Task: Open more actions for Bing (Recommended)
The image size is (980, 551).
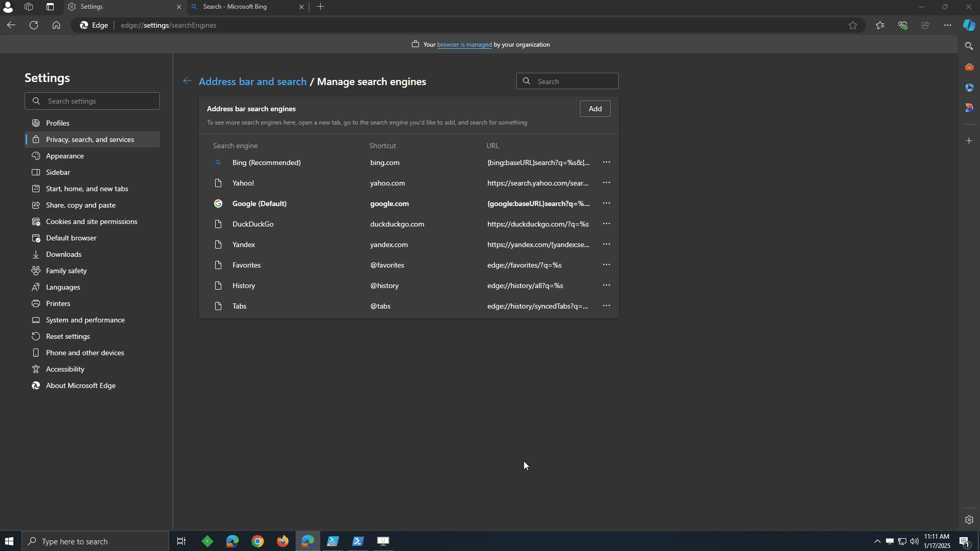Action: tap(606, 162)
